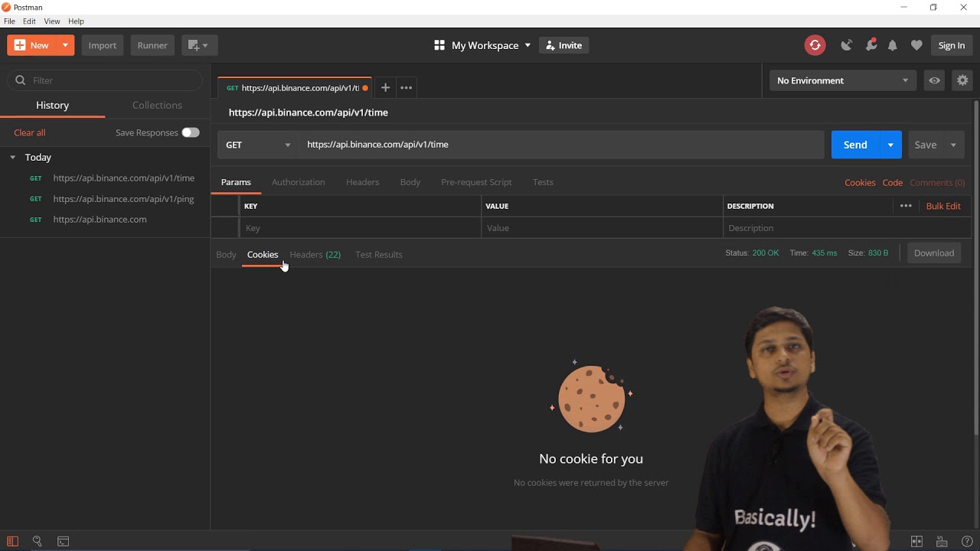Open the Pre-request Script tab
The width and height of the screenshot is (980, 551).
click(476, 182)
